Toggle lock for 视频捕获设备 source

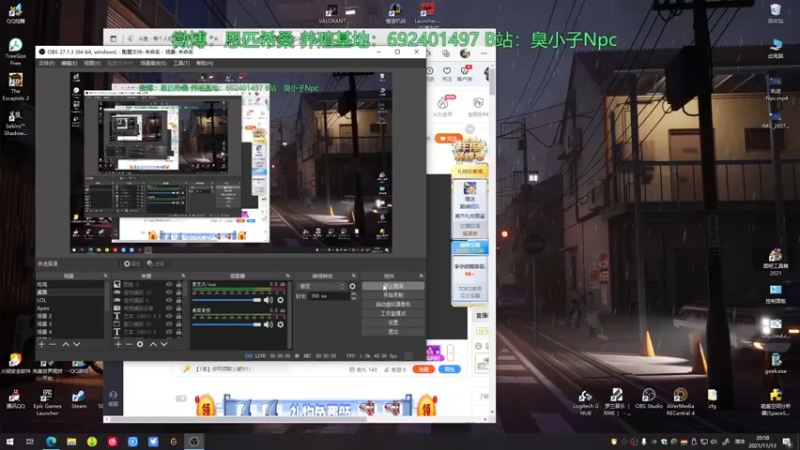(x=179, y=308)
